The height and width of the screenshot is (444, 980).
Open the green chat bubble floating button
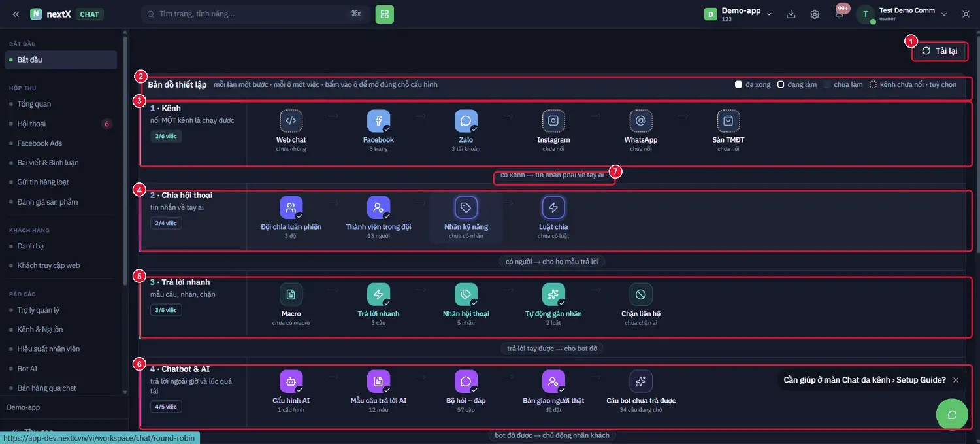tap(952, 415)
